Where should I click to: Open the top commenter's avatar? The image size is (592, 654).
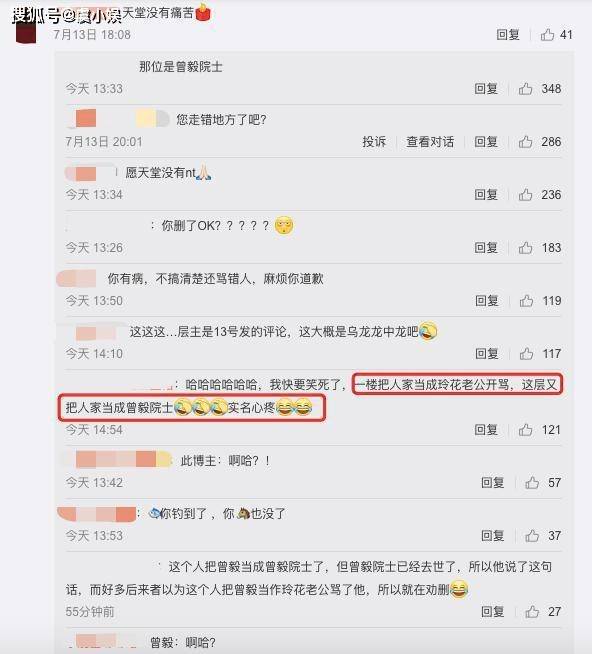pyautogui.click(x=26, y=29)
